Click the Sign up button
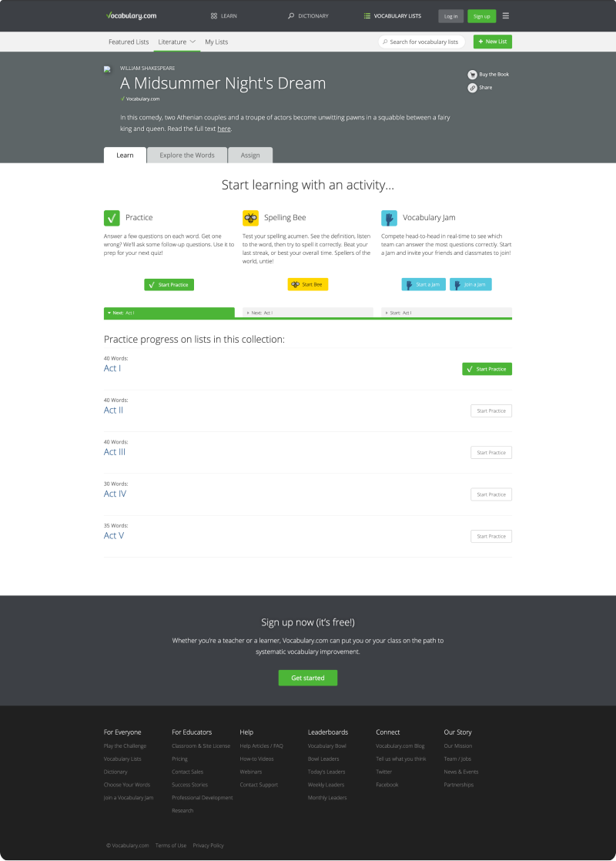 pos(482,16)
